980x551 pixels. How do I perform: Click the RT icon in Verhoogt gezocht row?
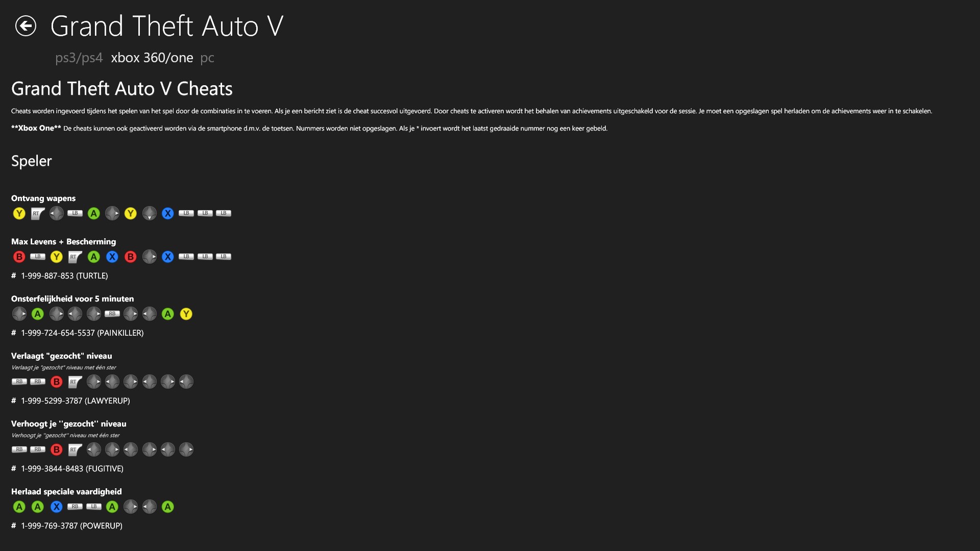(x=75, y=449)
